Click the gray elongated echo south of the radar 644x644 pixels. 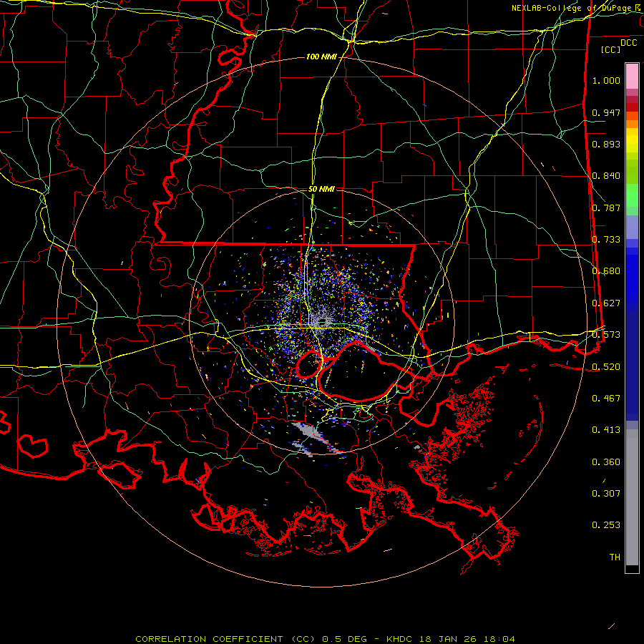311,434
